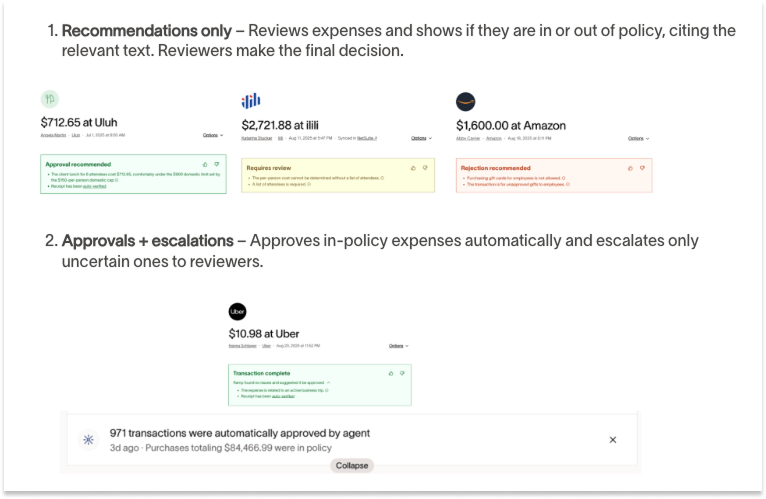766x499 pixels.
Task: Open the employee name link on Uluh expense
Action: (x=53, y=135)
